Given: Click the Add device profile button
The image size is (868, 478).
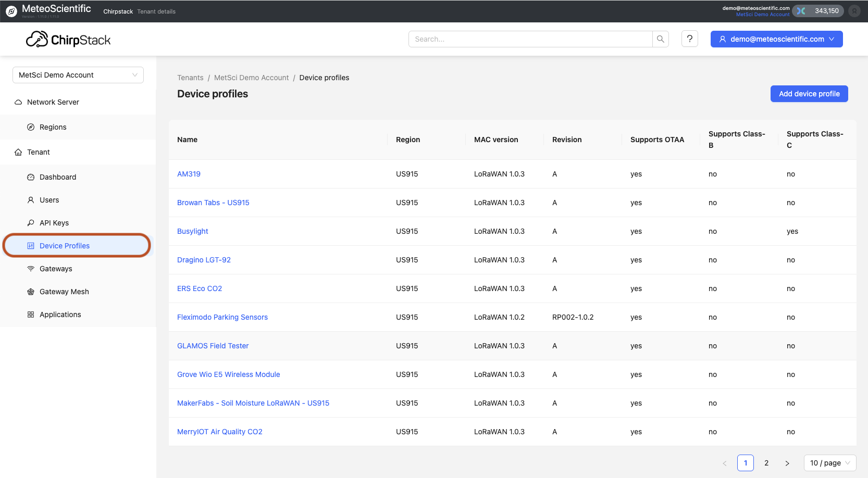Looking at the screenshot, I should (809, 94).
